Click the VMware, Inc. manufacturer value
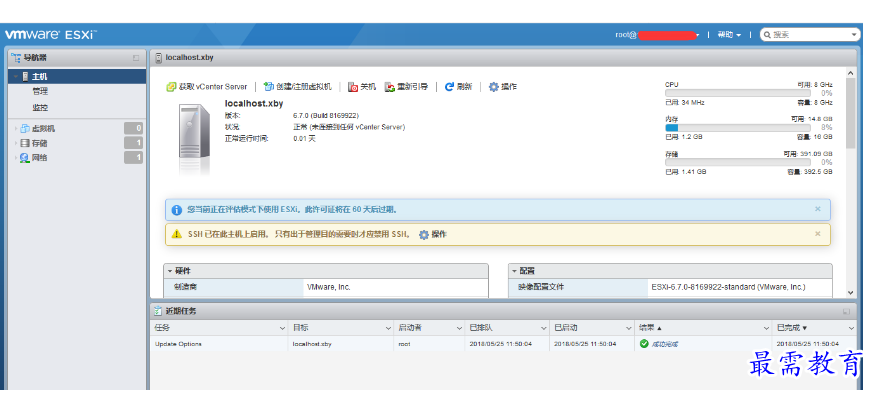Screen dimensions: 871x395 [329, 287]
